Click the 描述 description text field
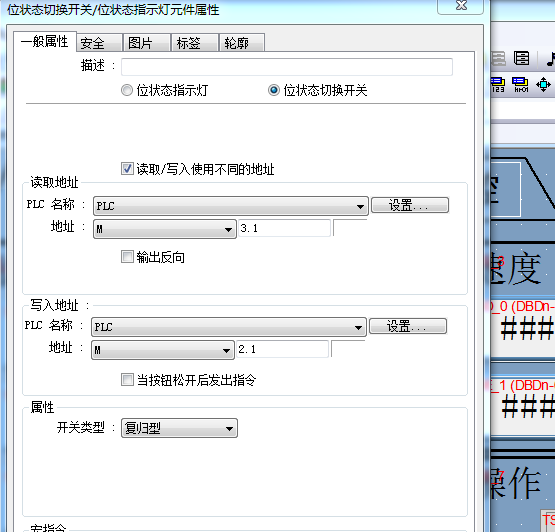 click(x=287, y=67)
